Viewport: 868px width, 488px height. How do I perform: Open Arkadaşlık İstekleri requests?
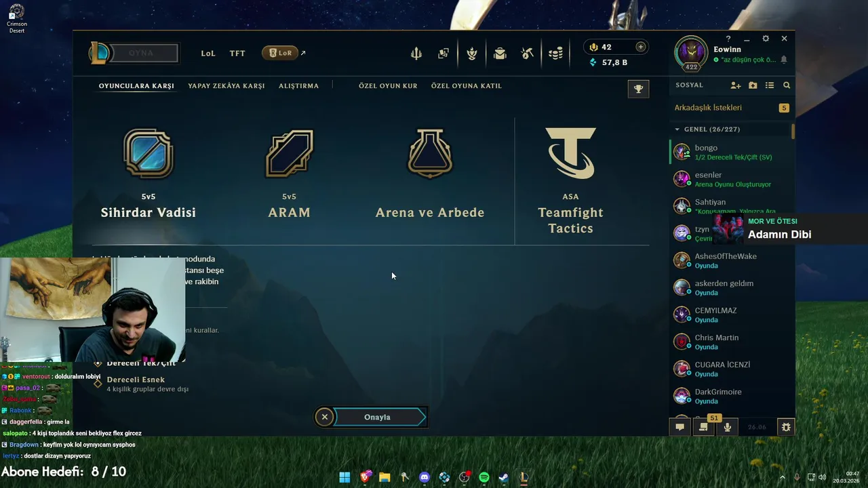[708, 108]
